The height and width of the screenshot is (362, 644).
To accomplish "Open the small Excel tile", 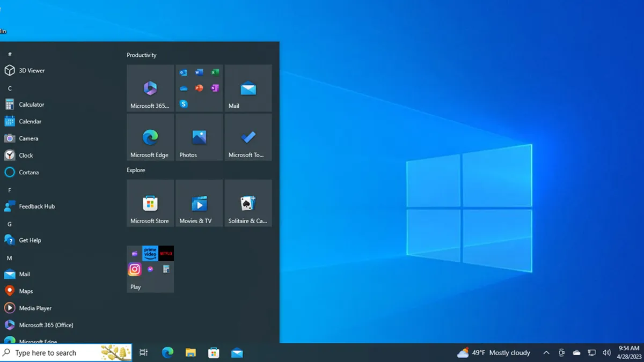I will [215, 72].
